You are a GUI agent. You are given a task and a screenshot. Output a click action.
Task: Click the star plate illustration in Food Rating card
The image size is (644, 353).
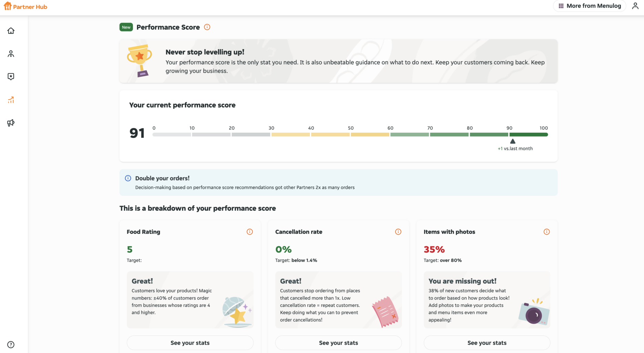[237, 312]
